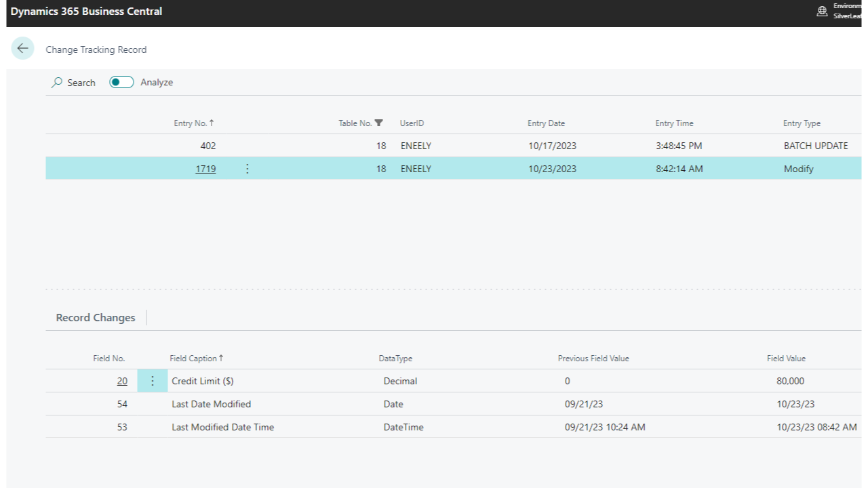Open row options for entry 1719
Image resolution: width=868 pixels, height=488 pixels.
tap(247, 169)
